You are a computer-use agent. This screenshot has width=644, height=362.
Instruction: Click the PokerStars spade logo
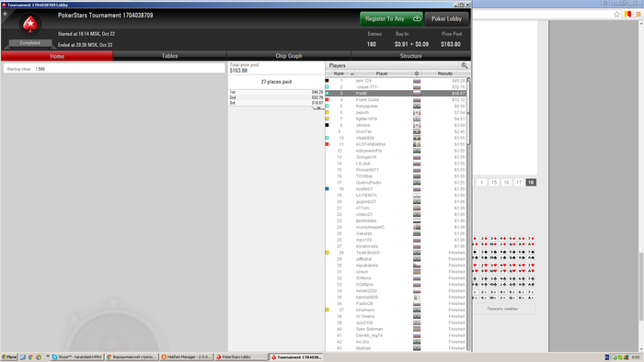point(30,25)
